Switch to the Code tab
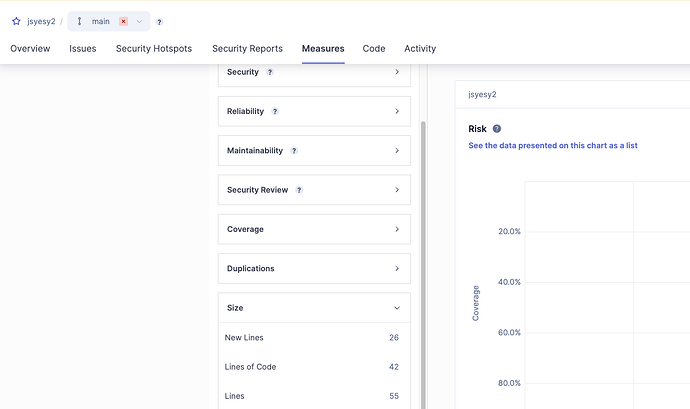 (x=374, y=48)
